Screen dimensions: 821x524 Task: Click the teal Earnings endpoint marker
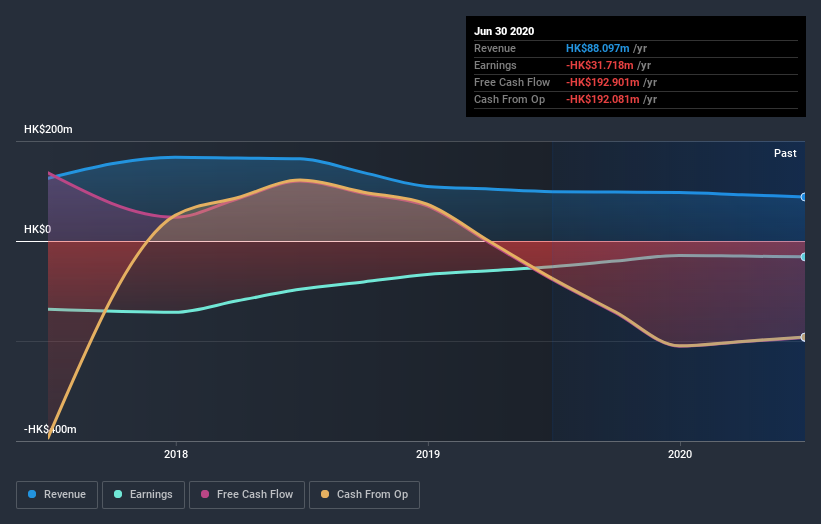click(804, 257)
